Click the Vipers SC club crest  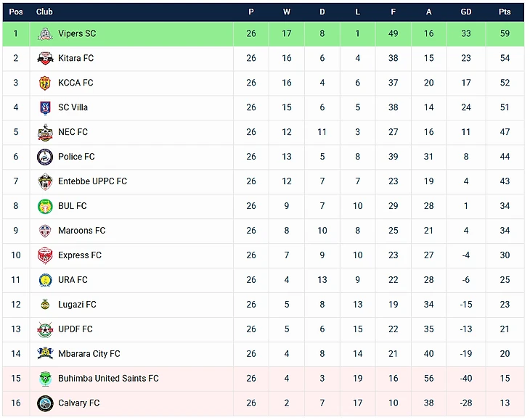pyautogui.click(x=45, y=34)
